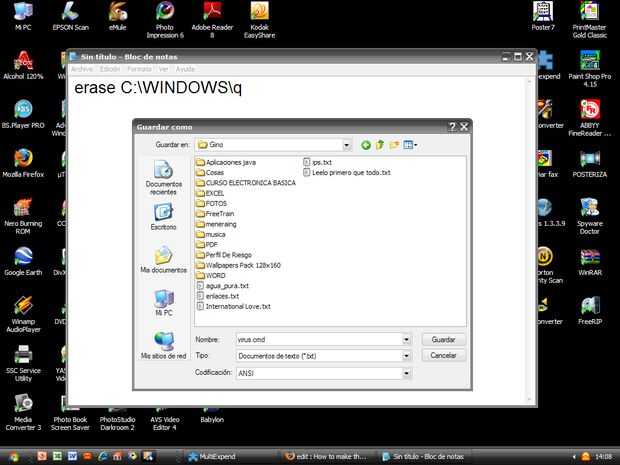This screenshot has width=620, height=465.
Task: Select Leelo primero que todo.txt file
Action: [x=347, y=173]
